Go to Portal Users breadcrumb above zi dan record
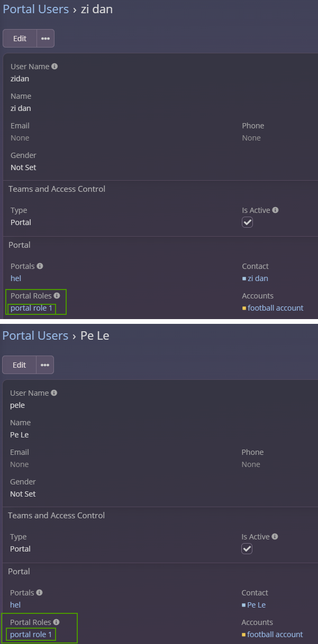 [x=36, y=9]
